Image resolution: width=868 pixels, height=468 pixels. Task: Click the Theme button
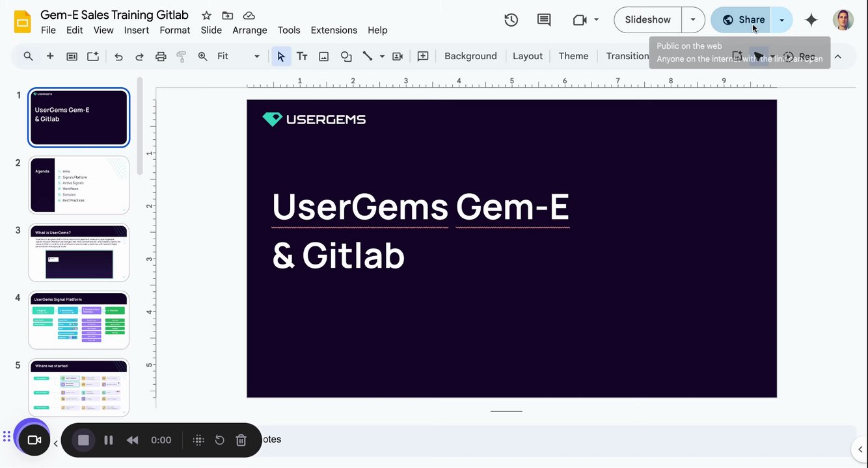pyautogui.click(x=573, y=57)
